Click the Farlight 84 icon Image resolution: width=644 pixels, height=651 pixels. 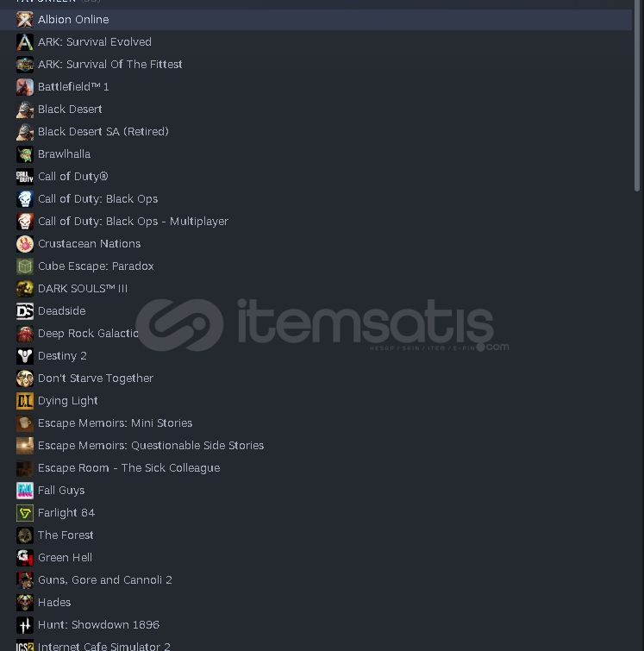tap(25, 513)
